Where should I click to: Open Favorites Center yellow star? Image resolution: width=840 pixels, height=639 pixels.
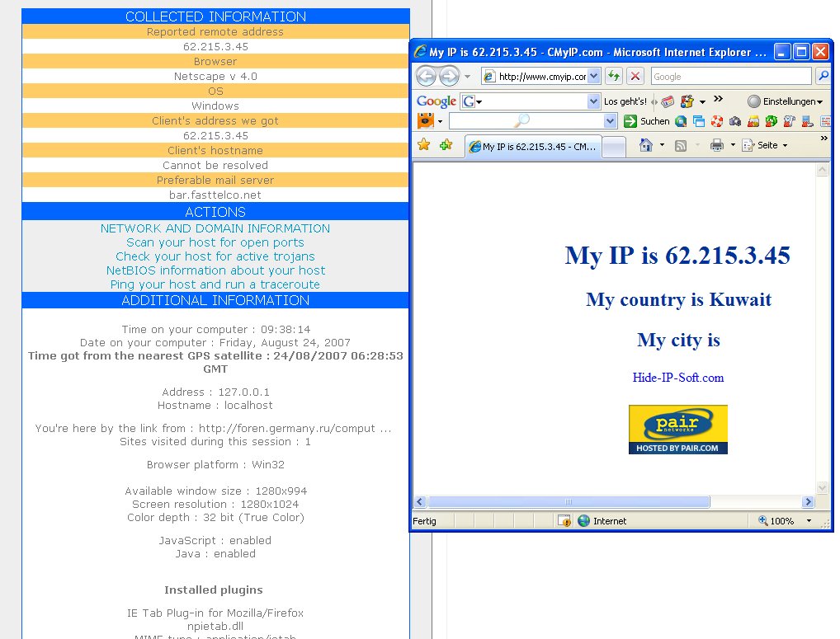click(424, 144)
